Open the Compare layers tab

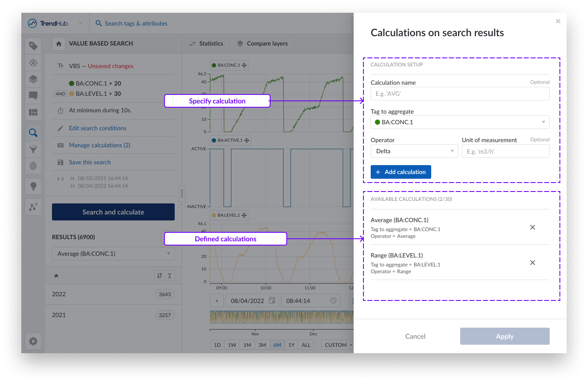pyautogui.click(x=262, y=43)
